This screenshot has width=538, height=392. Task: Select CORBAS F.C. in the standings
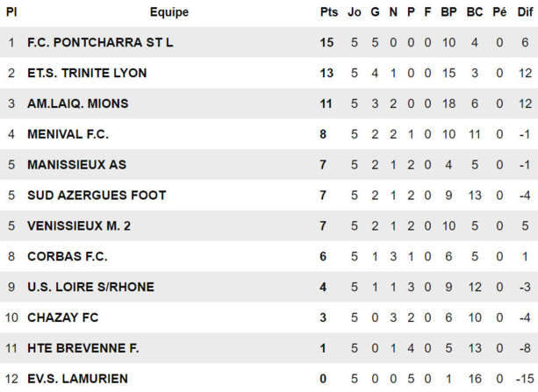click(x=67, y=256)
